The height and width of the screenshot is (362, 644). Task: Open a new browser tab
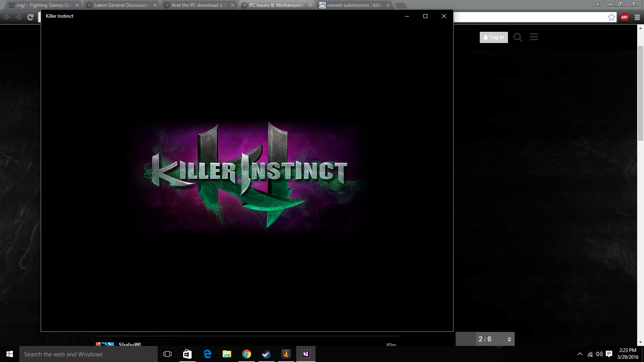400,6
